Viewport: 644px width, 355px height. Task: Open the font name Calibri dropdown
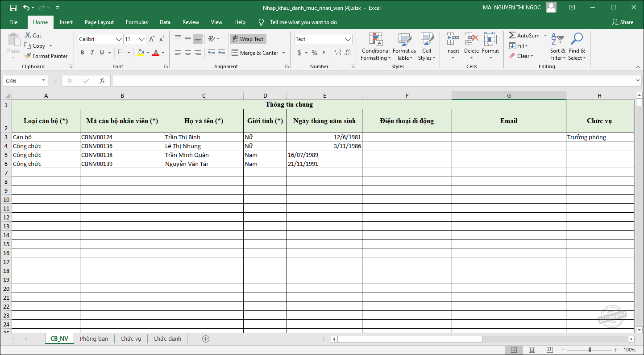[x=119, y=39]
